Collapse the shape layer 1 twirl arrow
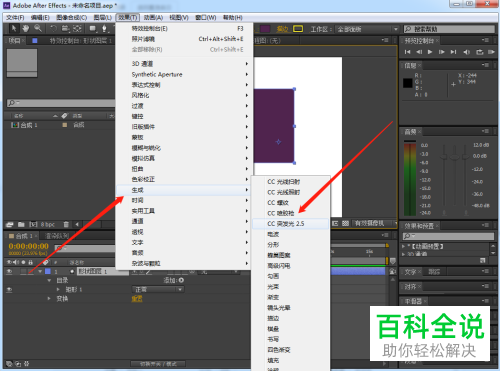The image size is (500, 371). pos(40,272)
